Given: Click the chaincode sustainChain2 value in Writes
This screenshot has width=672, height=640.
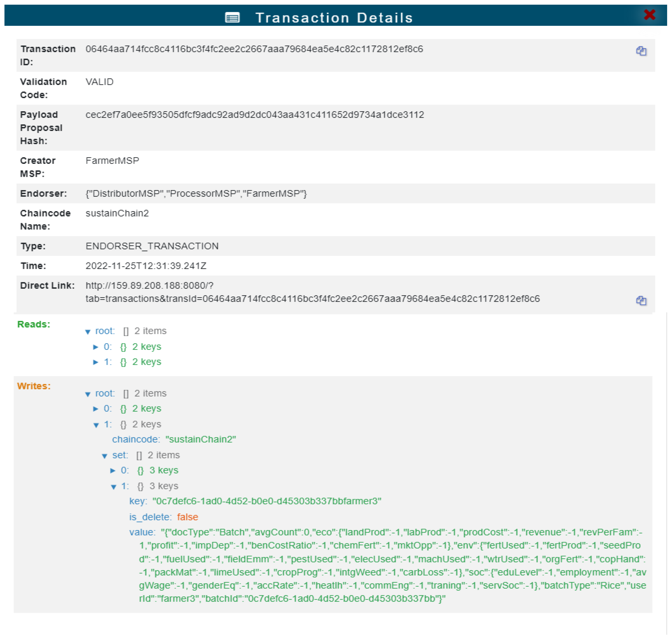Looking at the screenshot, I should [201, 439].
